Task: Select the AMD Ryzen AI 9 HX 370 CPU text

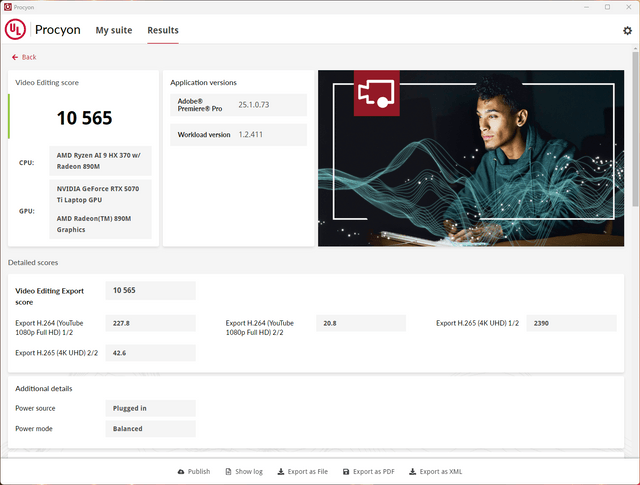Action: 98,161
